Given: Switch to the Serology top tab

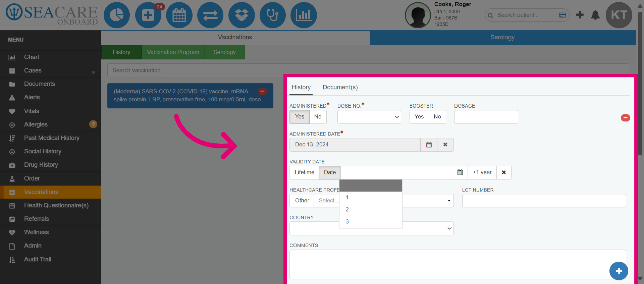Looking at the screenshot, I should tap(502, 37).
